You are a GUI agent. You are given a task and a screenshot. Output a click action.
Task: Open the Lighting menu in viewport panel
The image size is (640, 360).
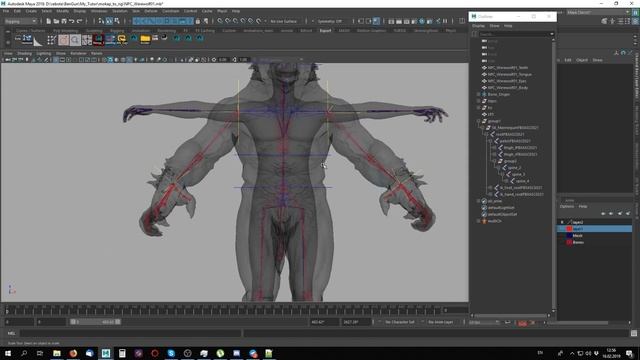44,53
